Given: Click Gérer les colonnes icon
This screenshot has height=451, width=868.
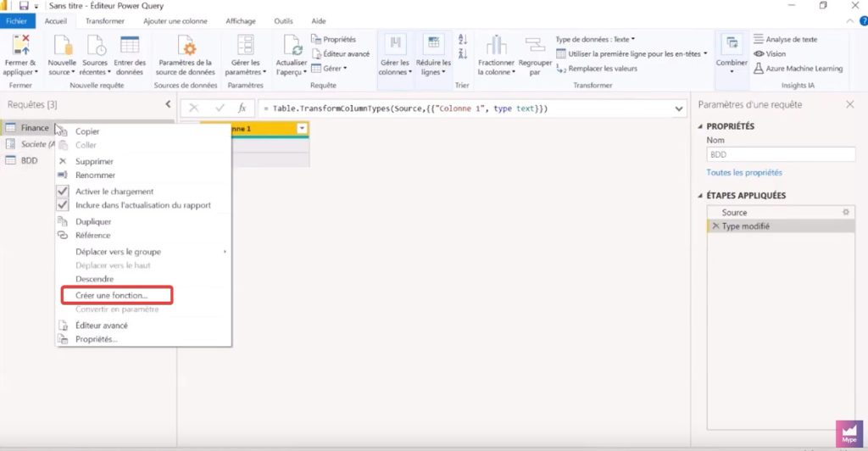Looking at the screenshot, I should click(395, 44).
